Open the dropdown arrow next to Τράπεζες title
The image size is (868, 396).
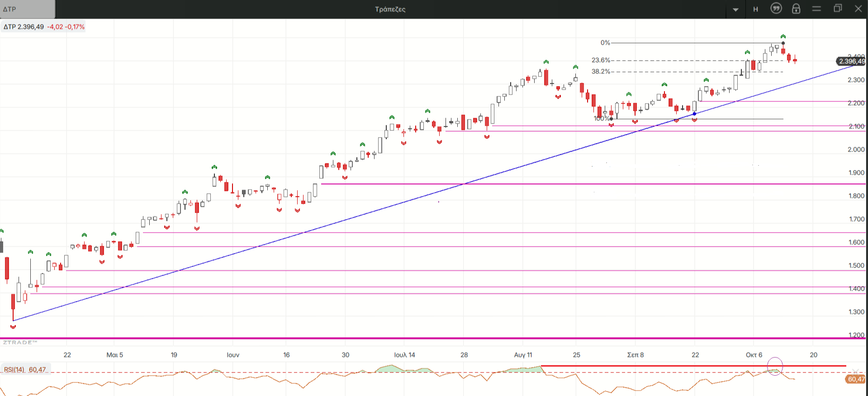point(735,10)
